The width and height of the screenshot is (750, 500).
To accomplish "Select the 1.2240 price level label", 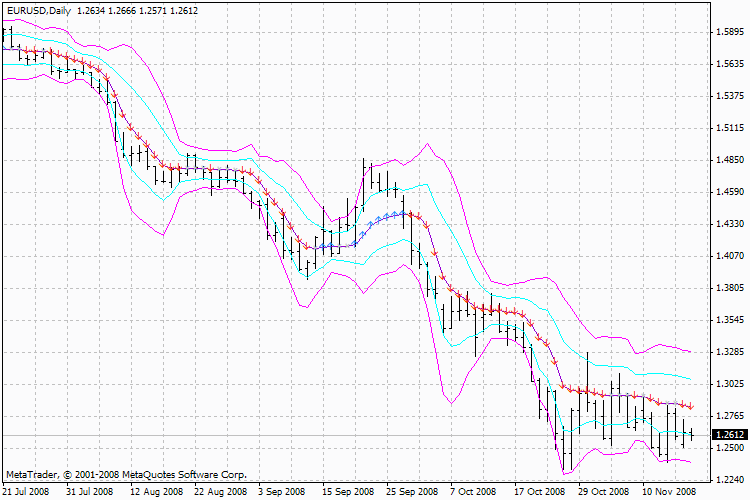I will coord(729,480).
